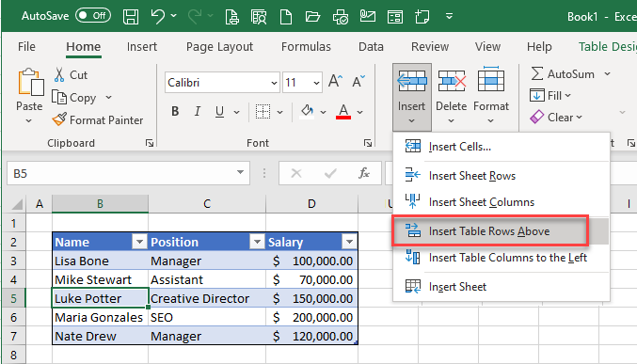The width and height of the screenshot is (637, 364).
Task: Open the Calibri font name dropdown
Action: (x=274, y=83)
